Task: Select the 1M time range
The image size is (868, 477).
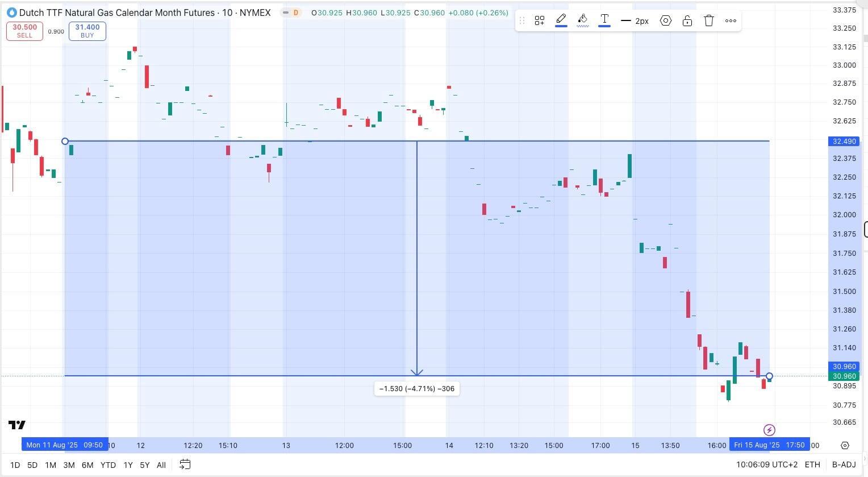Action: pos(51,465)
